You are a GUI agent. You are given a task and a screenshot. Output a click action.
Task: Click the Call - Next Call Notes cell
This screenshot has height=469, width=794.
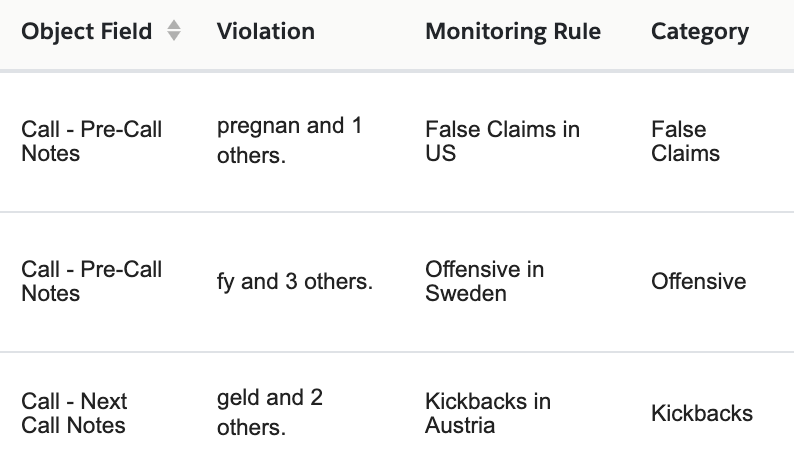pos(74,413)
